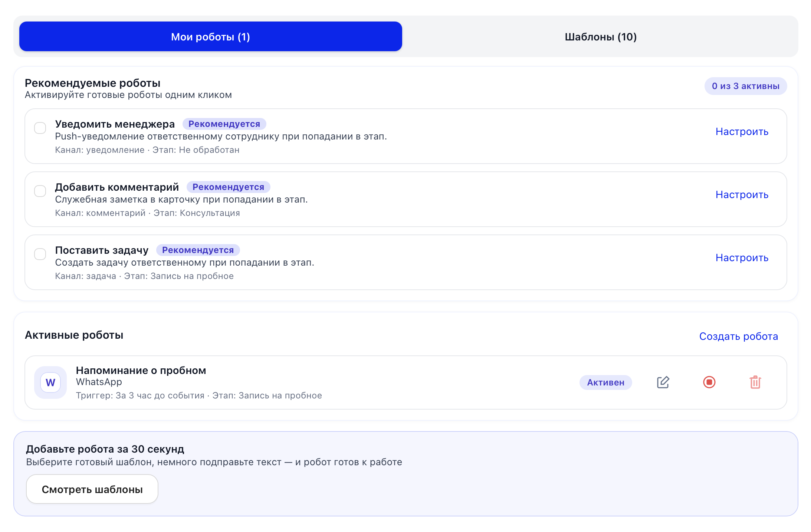Click the Добавить комментарий robot title

(117, 187)
